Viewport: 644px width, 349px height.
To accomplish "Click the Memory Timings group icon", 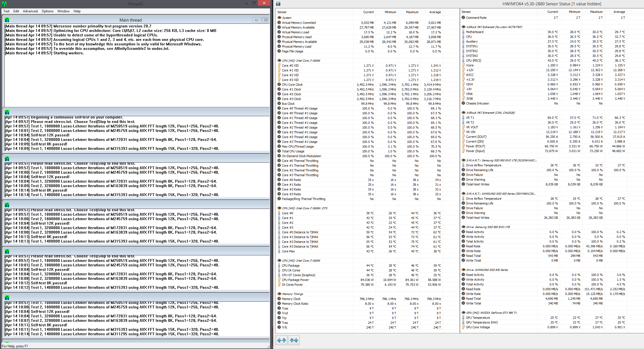I will [x=279, y=294].
